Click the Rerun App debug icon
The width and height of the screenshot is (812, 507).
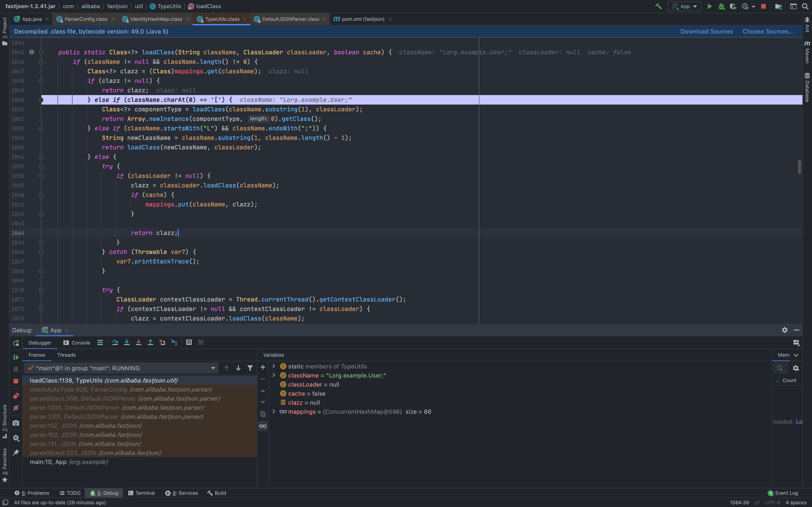pyautogui.click(x=16, y=343)
